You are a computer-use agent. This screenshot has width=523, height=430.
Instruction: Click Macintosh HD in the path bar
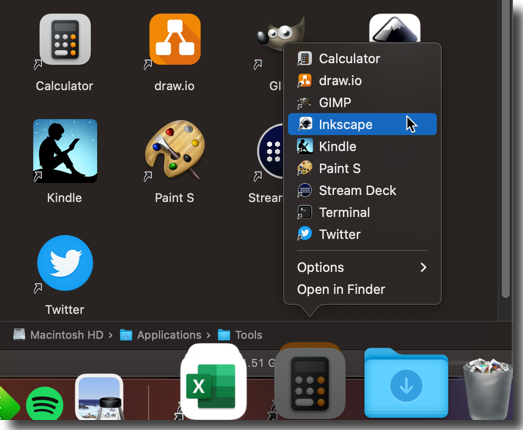[58, 335]
